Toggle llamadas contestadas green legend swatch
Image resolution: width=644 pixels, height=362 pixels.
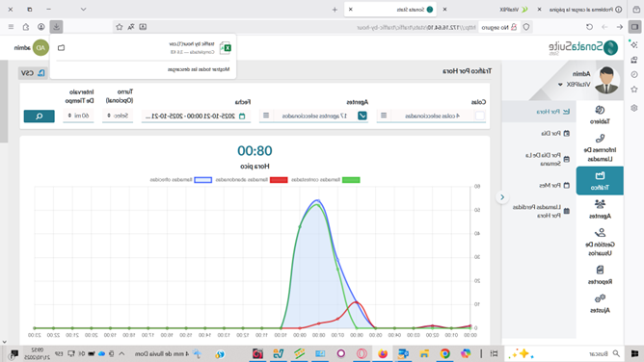(351, 180)
